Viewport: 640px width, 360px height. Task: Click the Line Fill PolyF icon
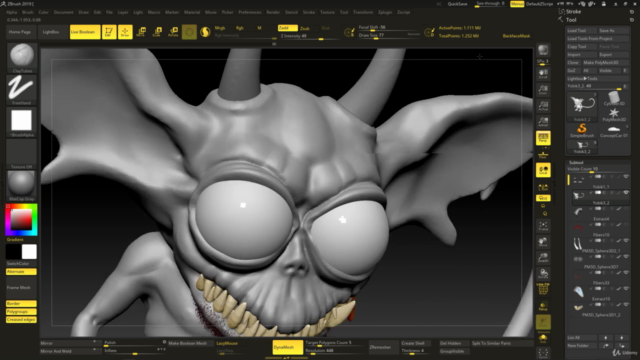pos(543,289)
